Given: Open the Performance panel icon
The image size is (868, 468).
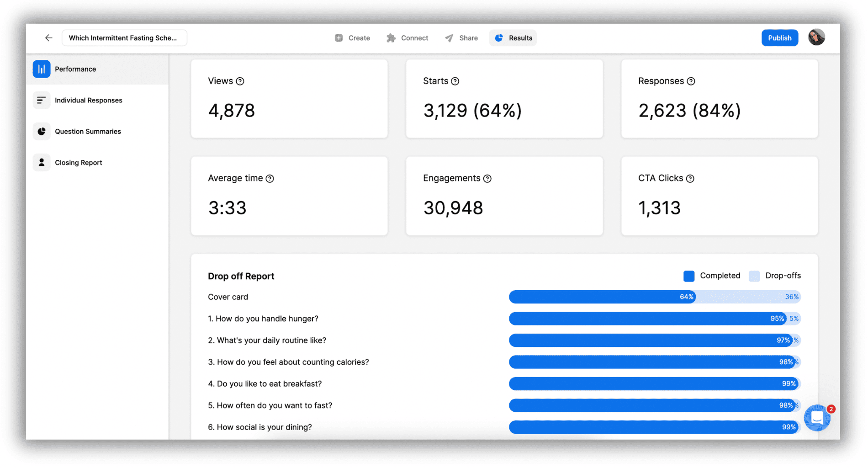Looking at the screenshot, I should tap(41, 69).
